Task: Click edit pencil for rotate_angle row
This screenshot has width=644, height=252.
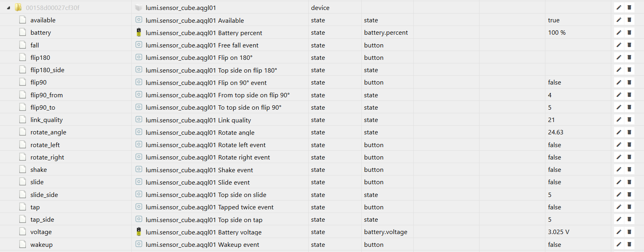Action: (x=618, y=132)
